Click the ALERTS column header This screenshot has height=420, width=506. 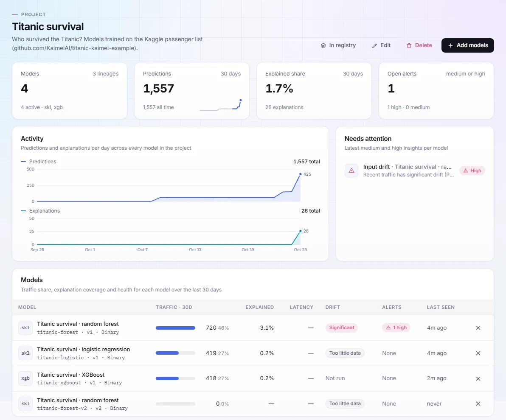pyautogui.click(x=392, y=308)
